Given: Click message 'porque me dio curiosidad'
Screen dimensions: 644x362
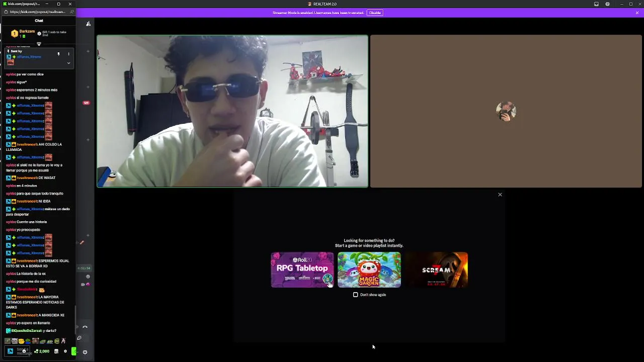Looking at the screenshot, I should tap(36, 282).
